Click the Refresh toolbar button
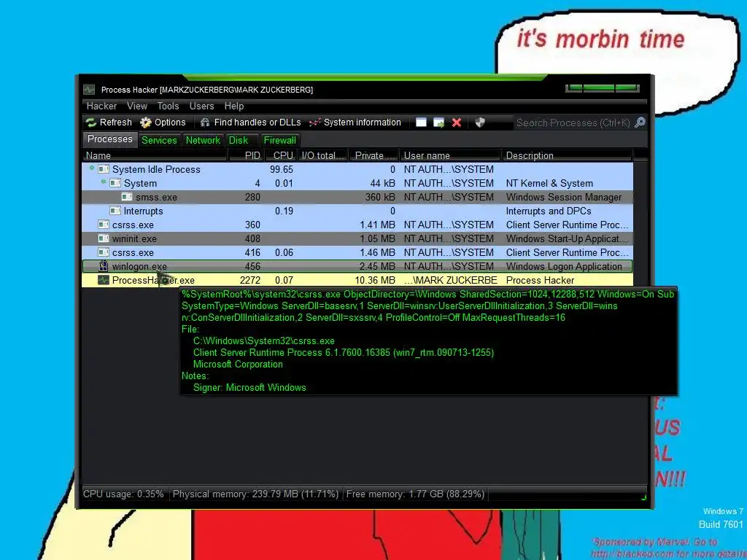 109,122
